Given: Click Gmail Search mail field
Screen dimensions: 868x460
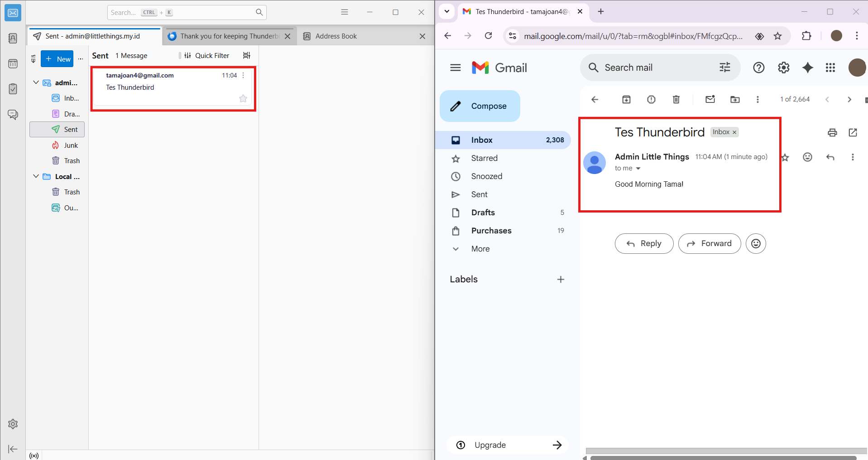Looking at the screenshot, I should [659, 68].
